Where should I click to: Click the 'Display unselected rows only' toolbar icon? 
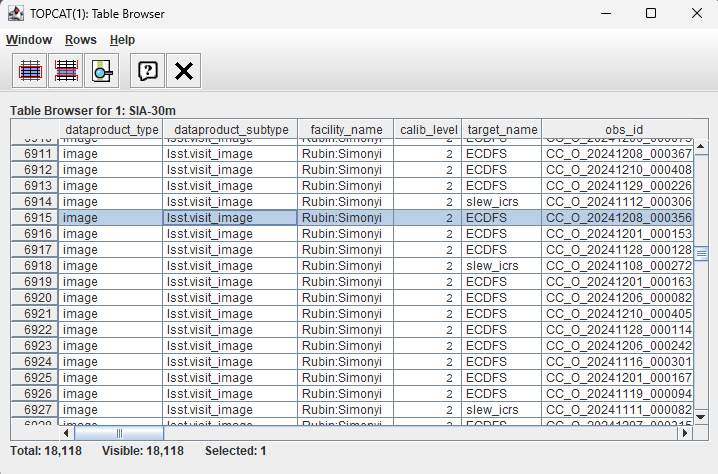tap(66, 71)
